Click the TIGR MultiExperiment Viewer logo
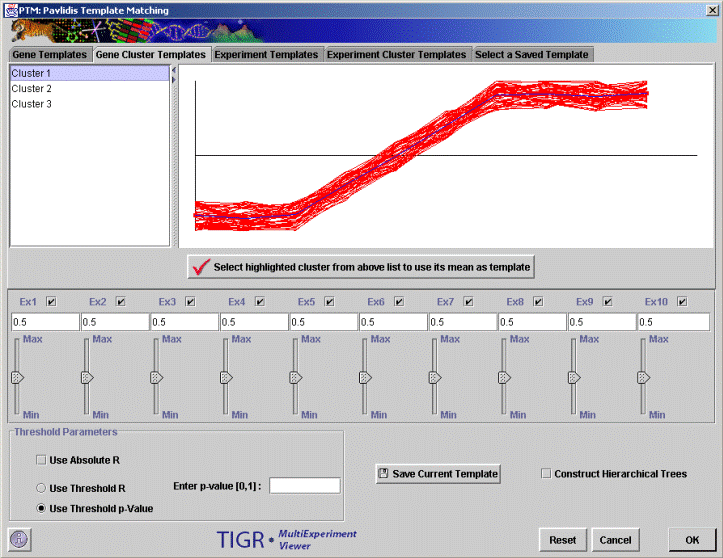 point(287,538)
